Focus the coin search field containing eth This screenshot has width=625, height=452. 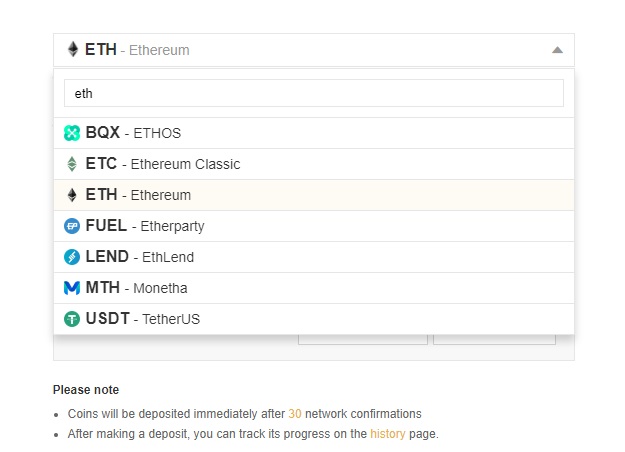(314, 93)
